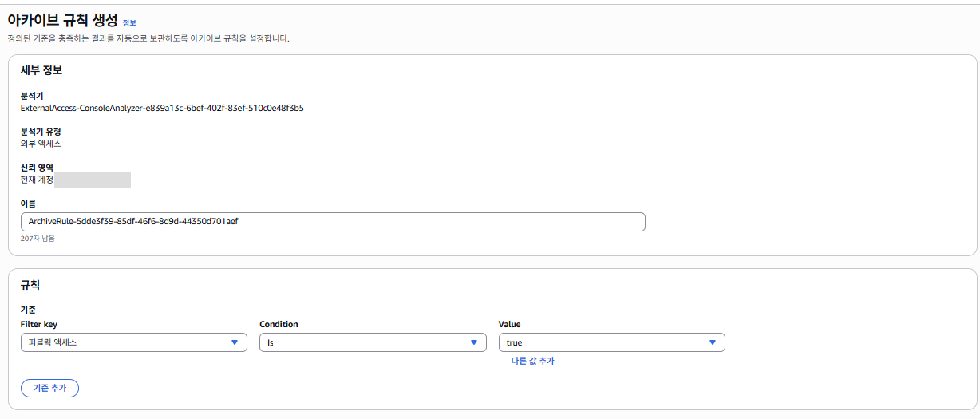Click the 아카이브 규칙 생성 page title
Screen dimensions: 980x419
click(x=62, y=22)
